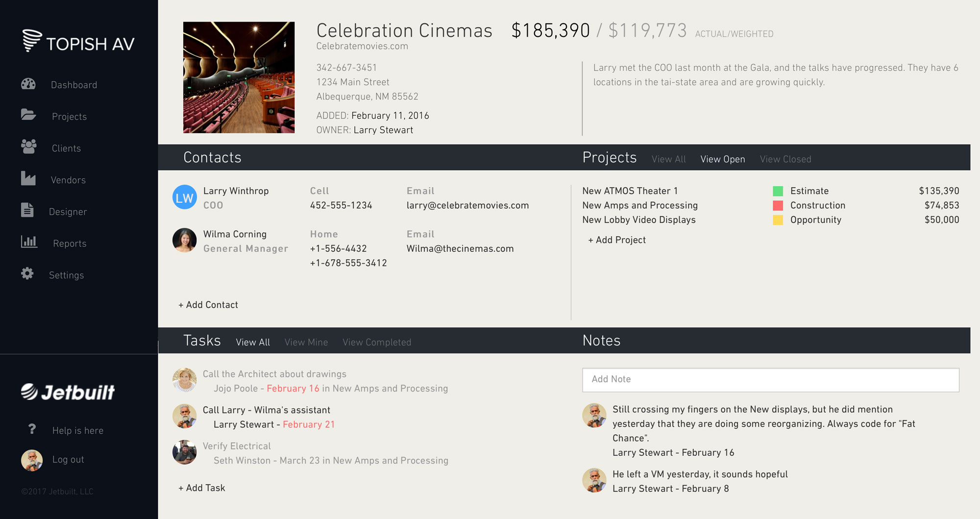Click the Projects folder icon
Viewport: 980px width, 519px height.
[28, 115]
